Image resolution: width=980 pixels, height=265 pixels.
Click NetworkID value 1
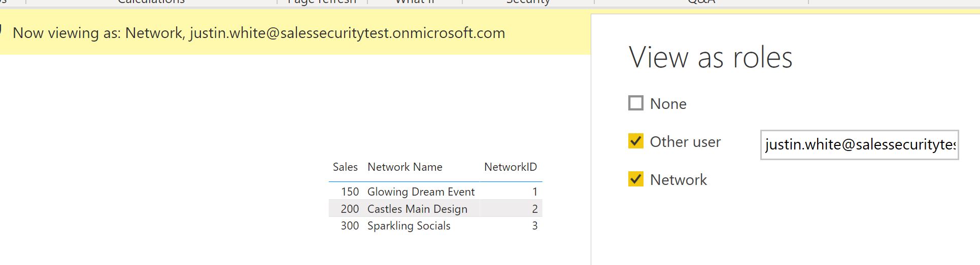[x=535, y=192]
